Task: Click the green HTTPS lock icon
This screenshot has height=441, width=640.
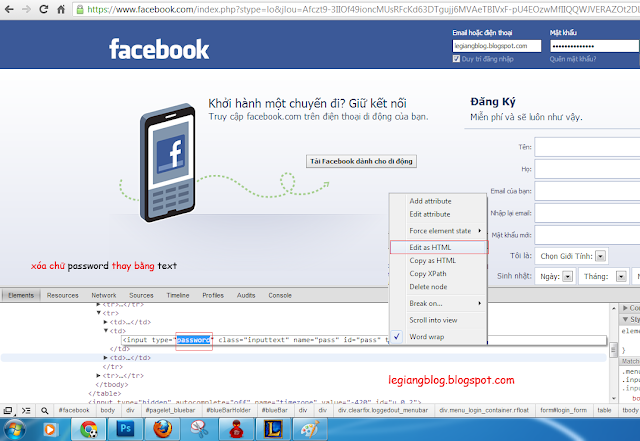Action: 80,9
